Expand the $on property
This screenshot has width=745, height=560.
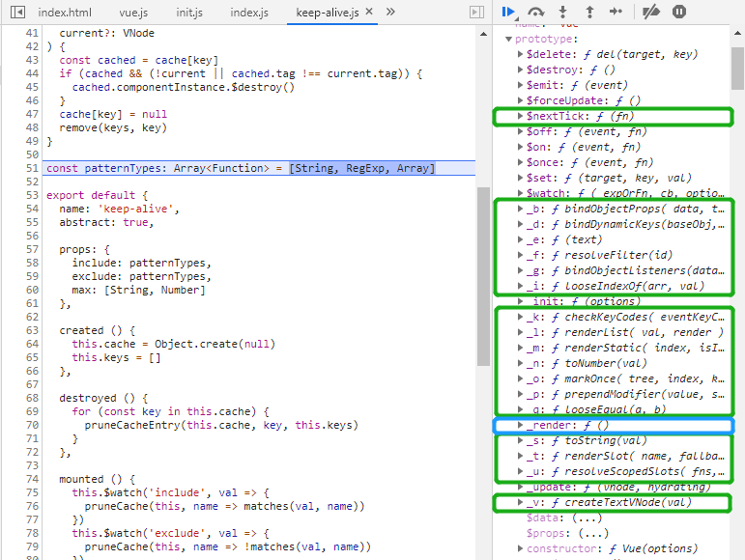click(x=520, y=147)
